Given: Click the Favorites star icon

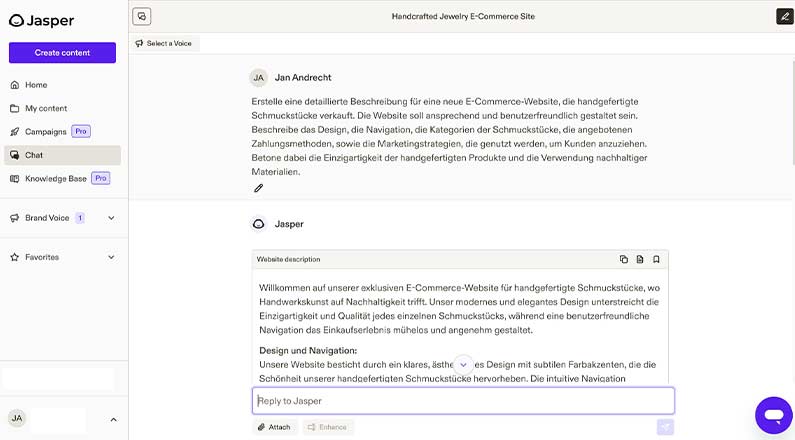Looking at the screenshot, I should (x=15, y=257).
